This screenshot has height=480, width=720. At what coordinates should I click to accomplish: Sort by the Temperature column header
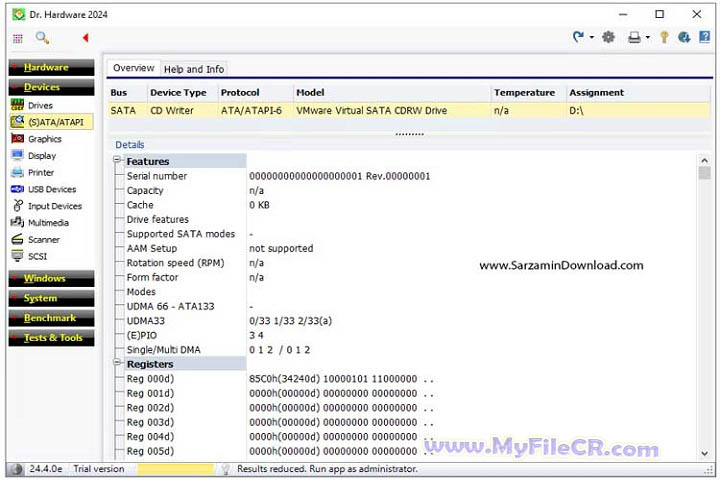(x=528, y=93)
